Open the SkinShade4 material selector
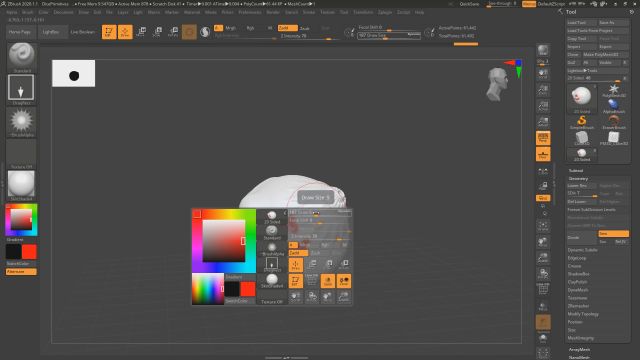 pyautogui.click(x=21, y=185)
